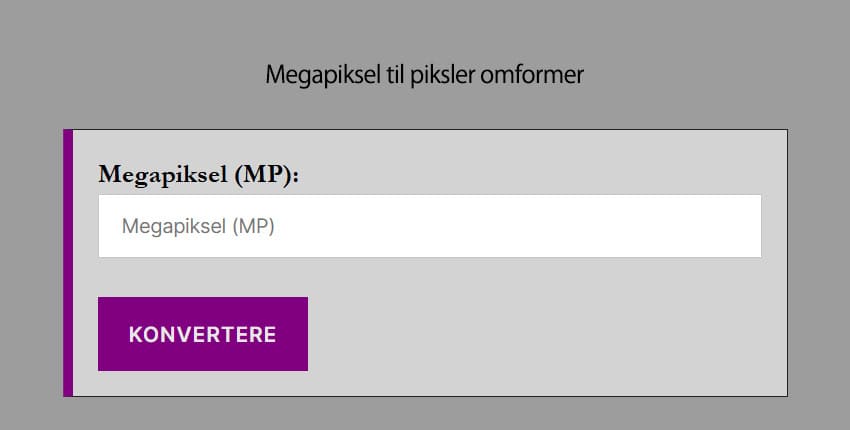This screenshot has width=850, height=430.
Task: Click the "(MP):" part of the bold label
Action: point(267,174)
